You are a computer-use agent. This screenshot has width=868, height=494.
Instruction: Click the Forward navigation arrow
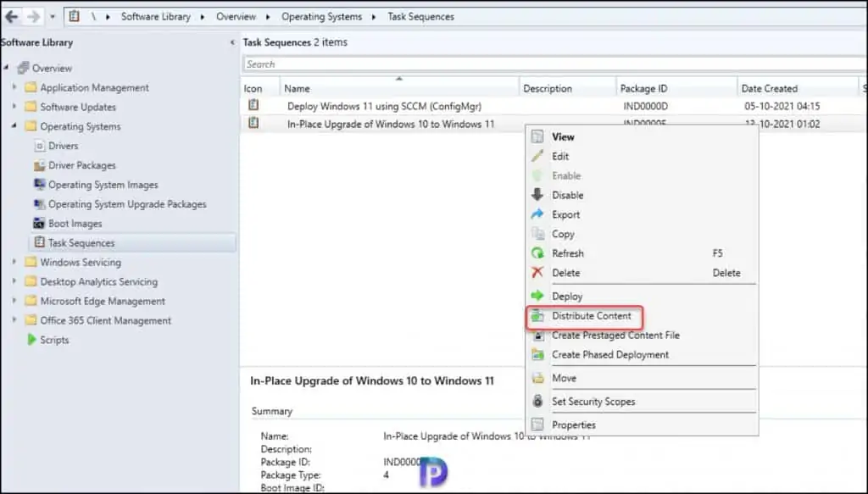tap(33, 17)
